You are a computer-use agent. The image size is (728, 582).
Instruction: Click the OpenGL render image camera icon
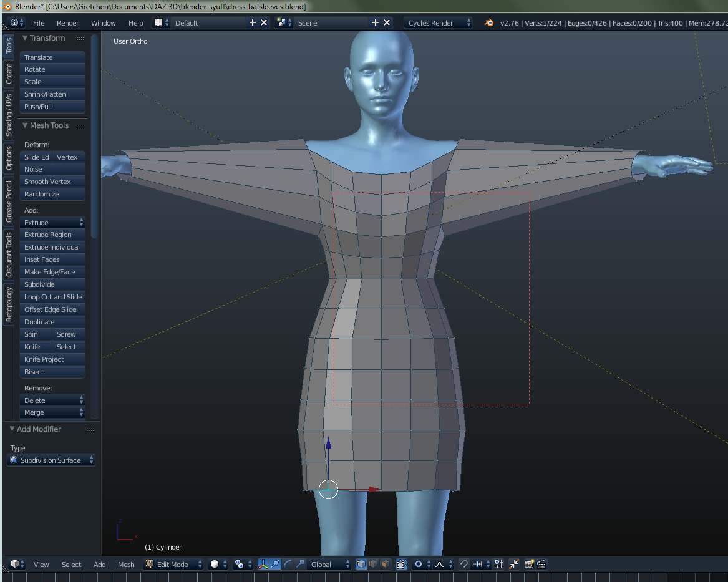[x=530, y=564]
